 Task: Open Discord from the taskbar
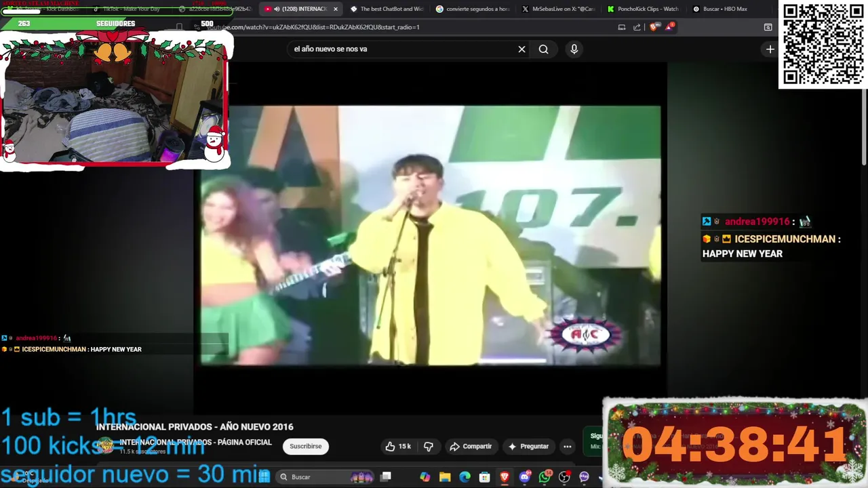(x=524, y=476)
